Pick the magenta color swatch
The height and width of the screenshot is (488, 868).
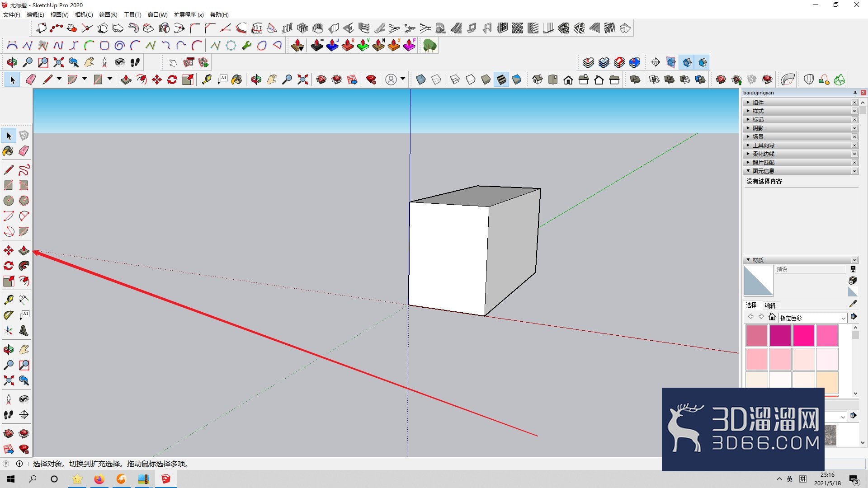(780, 336)
